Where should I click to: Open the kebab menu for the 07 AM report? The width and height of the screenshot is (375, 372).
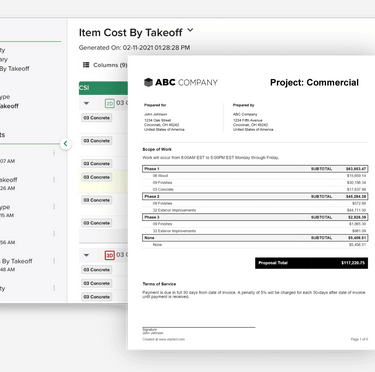[54, 153]
